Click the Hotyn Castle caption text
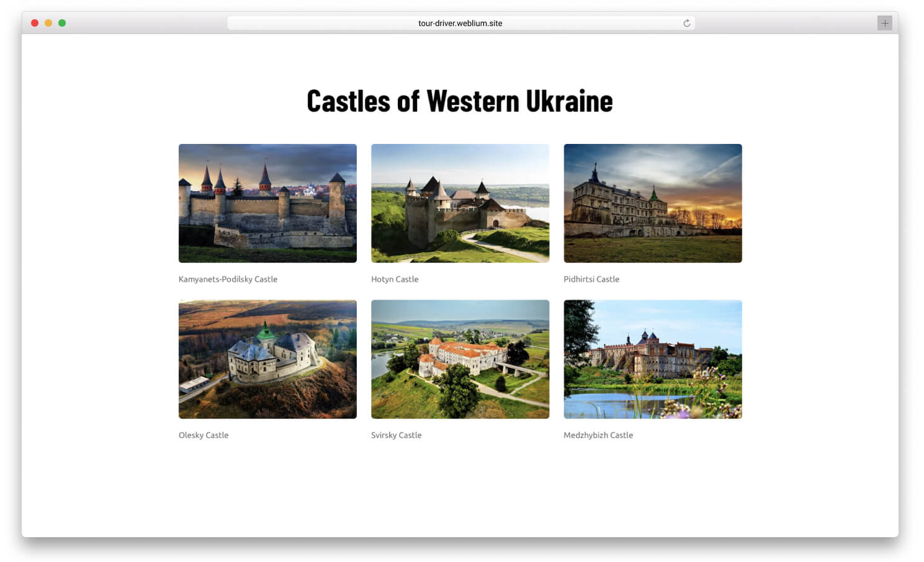The width and height of the screenshot is (924, 562). [395, 279]
